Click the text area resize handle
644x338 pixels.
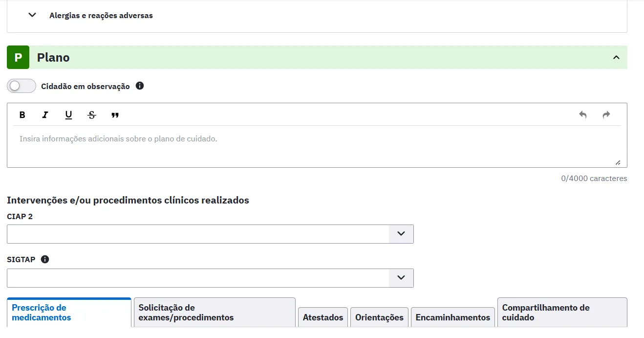coord(618,162)
